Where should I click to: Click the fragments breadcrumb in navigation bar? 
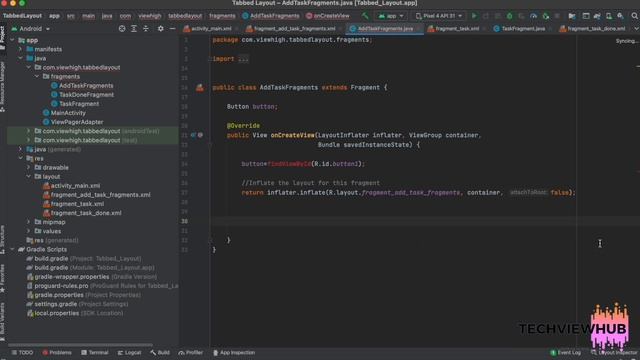[x=222, y=16]
